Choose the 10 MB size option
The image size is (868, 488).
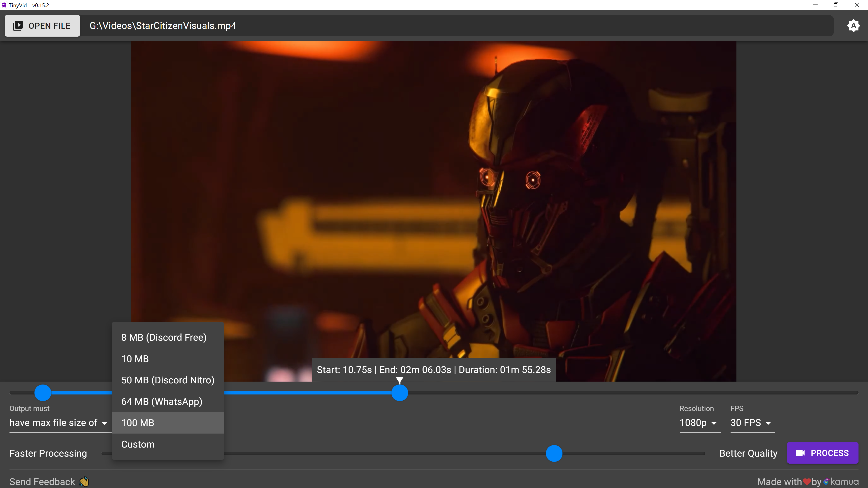(135, 359)
